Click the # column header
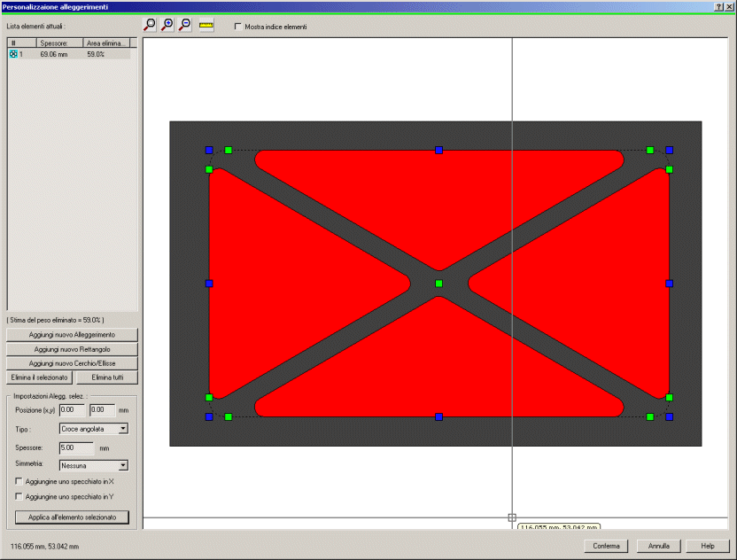737x560 pixels. (21, 43)
